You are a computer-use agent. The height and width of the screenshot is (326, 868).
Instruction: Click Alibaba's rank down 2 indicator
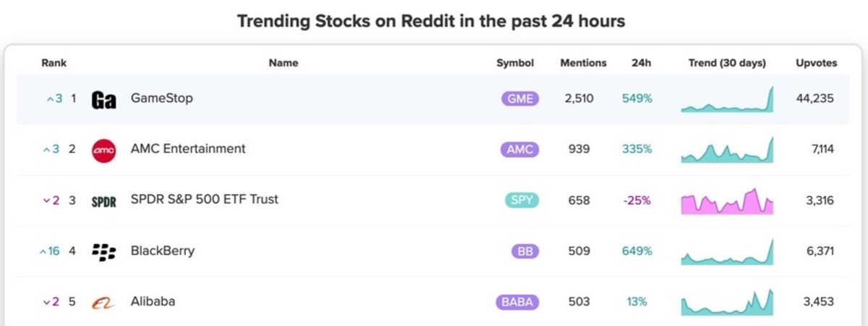(51, 302)
